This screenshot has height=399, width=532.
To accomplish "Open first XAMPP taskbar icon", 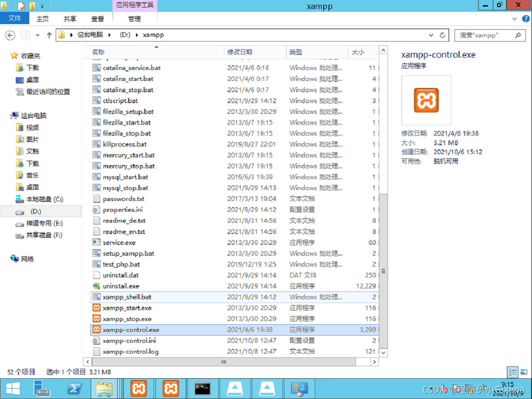I will pos(139,389).
